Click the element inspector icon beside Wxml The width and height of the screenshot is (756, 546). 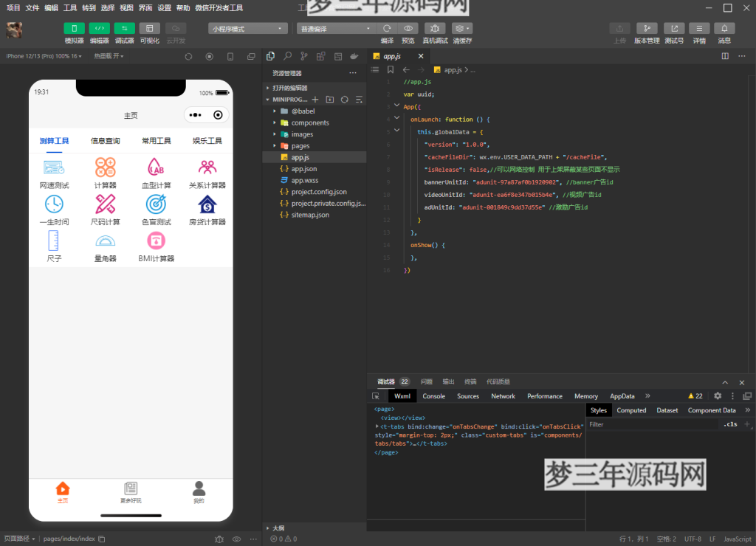(x=376, y=396)
